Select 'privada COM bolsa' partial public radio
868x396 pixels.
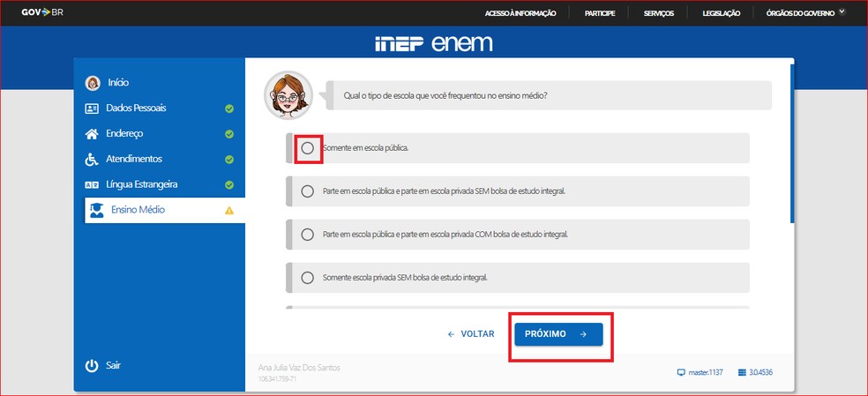pos(307,235)
